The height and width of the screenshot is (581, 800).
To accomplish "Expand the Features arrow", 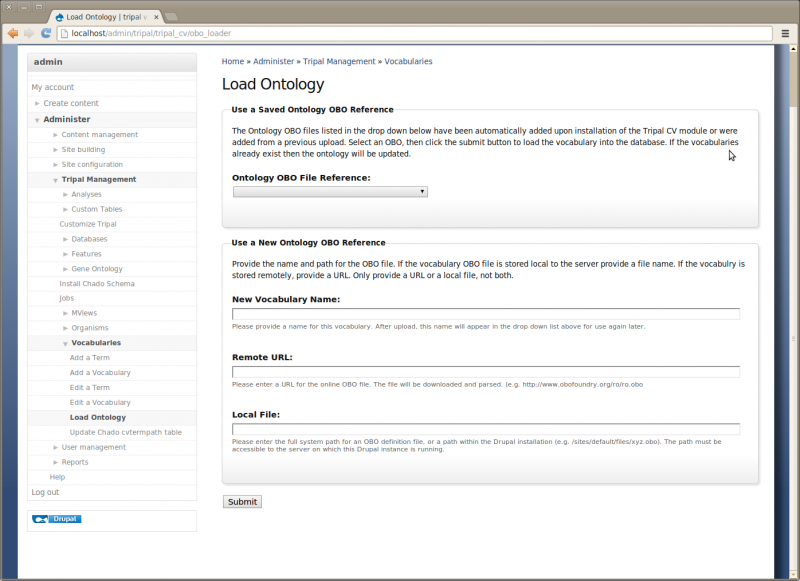I will coord(65,254).
